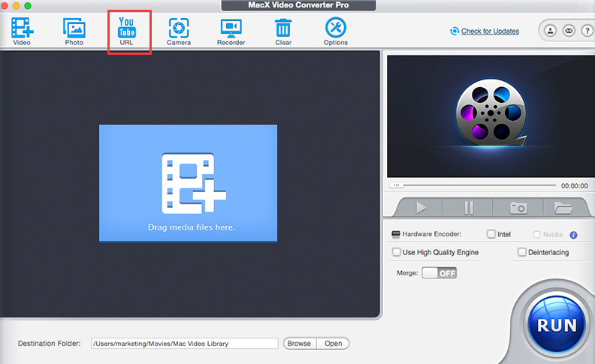Open the screen Recorder tool
Viewport: 595px width, 364px height.
231,32
